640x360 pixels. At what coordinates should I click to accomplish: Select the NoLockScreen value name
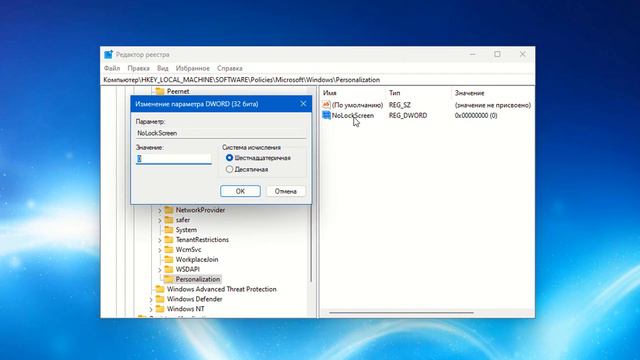coord(353,116)
